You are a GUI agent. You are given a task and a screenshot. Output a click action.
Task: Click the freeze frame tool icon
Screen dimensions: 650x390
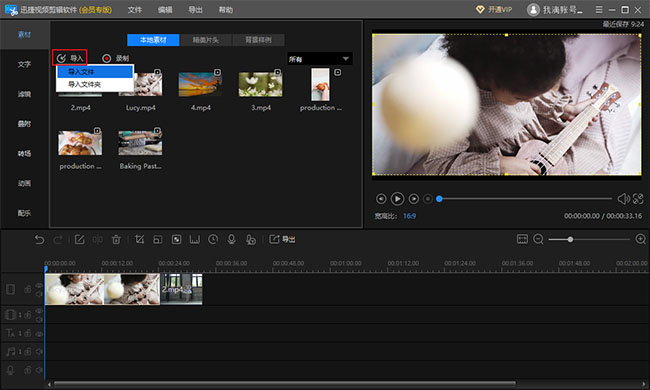tap(195, 240)
